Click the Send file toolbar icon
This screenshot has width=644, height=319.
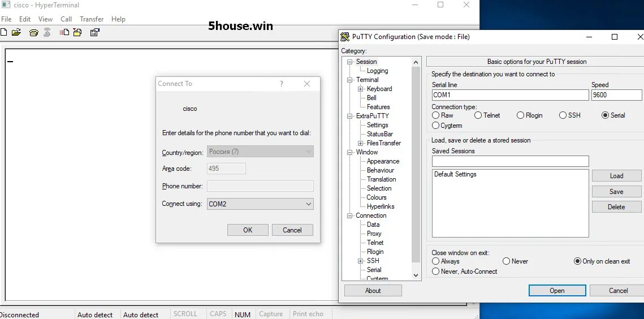click(64, 32)
